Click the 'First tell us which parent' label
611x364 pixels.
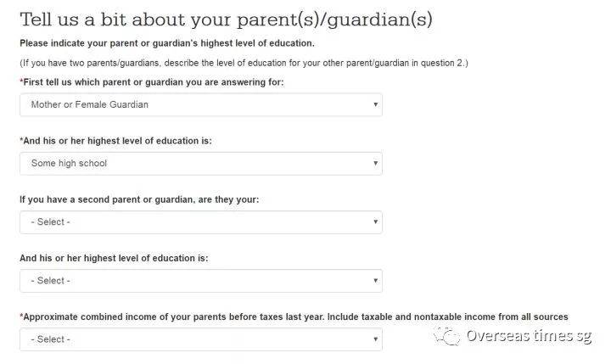(151, 81)
